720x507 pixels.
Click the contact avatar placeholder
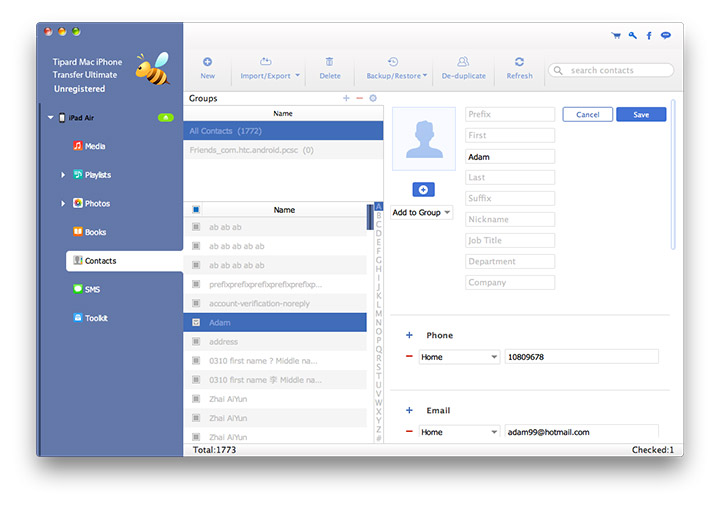(424, 139)
